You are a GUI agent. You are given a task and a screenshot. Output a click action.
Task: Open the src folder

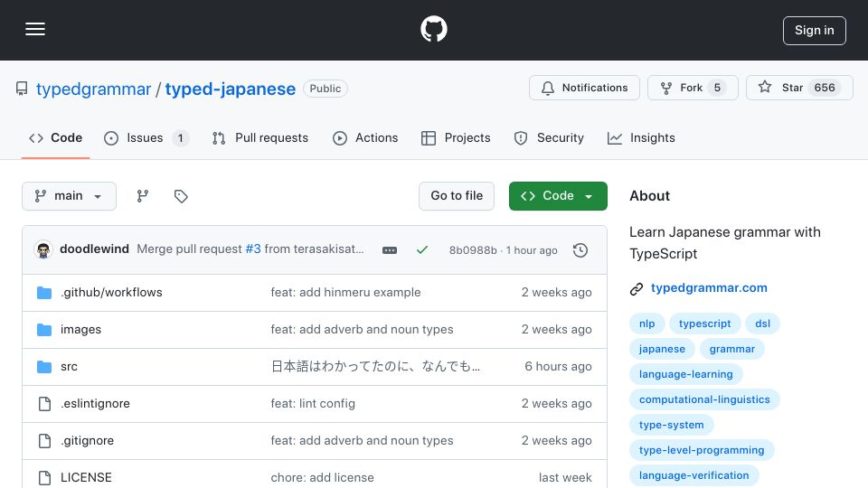point(70,366)
